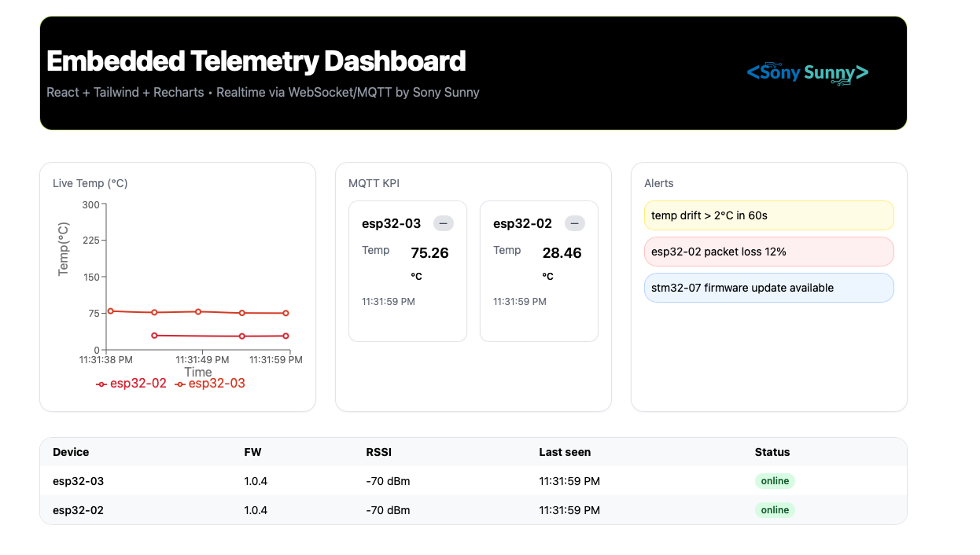Click the esp32-03 legend marker icon
This screenshot has height=555, width=980.
click(180, 383)
